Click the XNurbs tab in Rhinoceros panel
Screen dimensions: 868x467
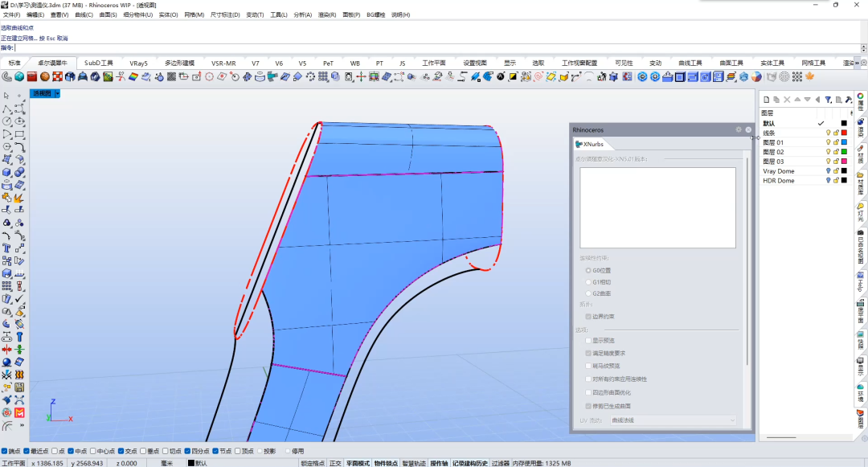590,144
